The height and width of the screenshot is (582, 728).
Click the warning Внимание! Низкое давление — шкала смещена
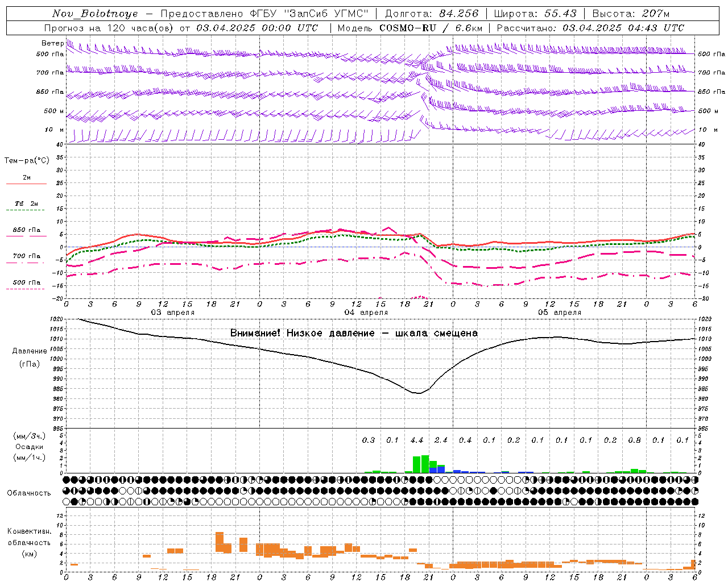pos(354,333)
